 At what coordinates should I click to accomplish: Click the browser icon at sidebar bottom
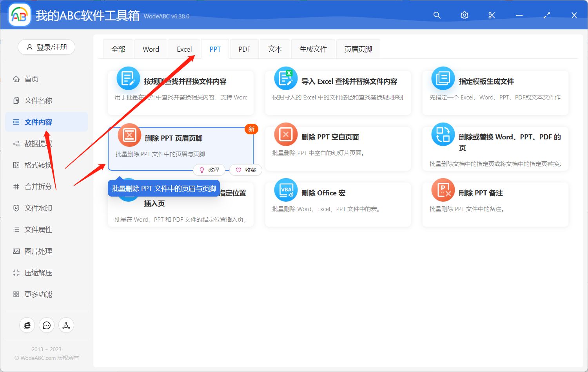[x=27, y=325]
